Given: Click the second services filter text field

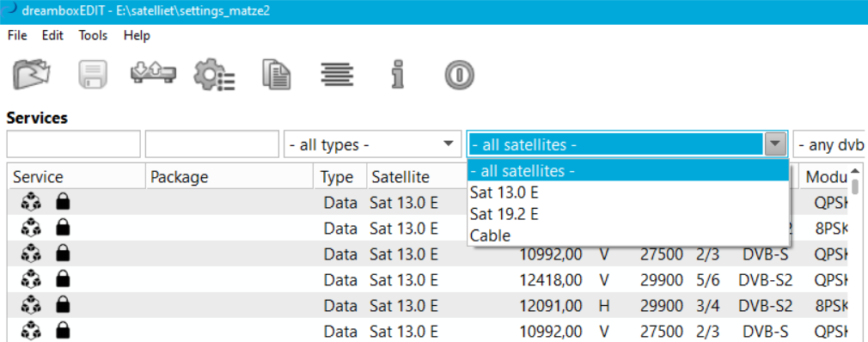Looking at the screenshot, I should 212,144.
